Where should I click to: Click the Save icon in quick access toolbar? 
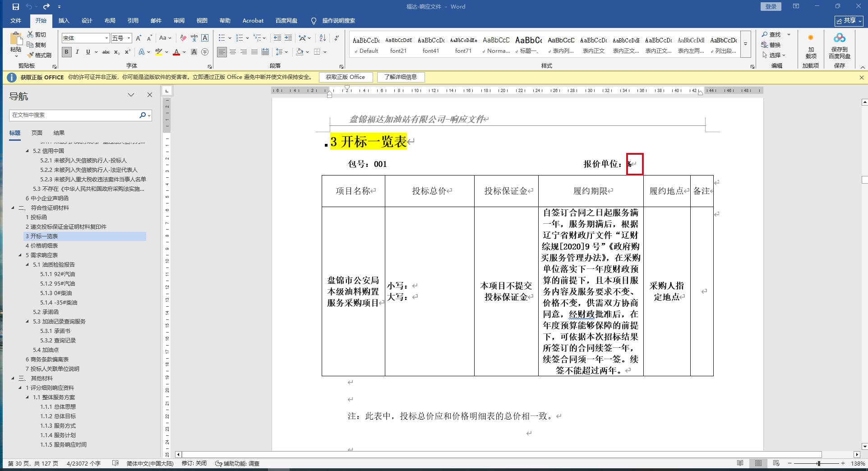point(16,7)
